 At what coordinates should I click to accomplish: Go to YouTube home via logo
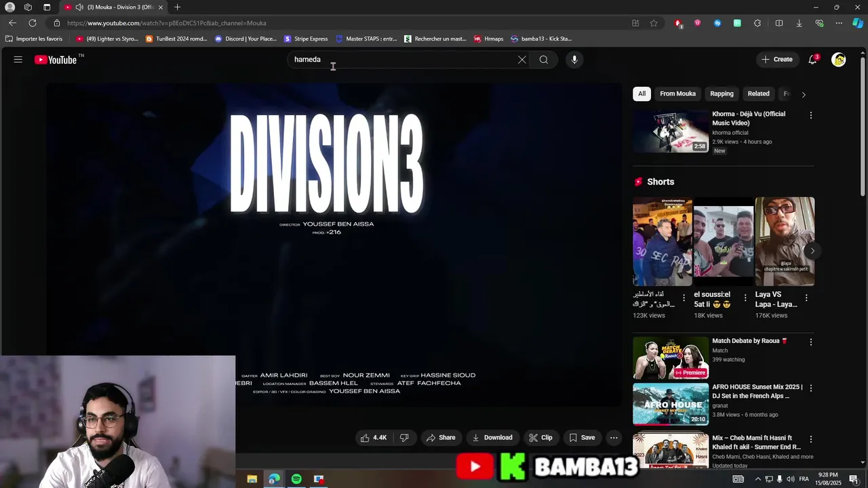[x=56, y=60]
